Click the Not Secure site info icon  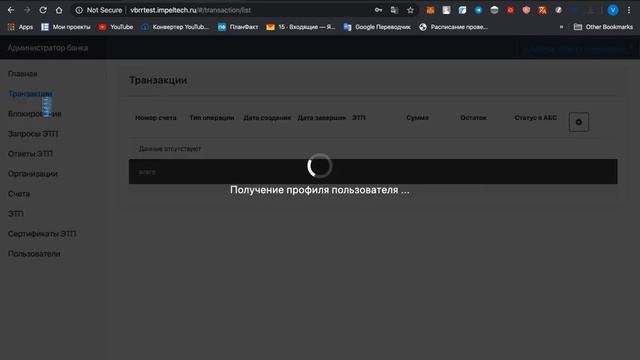[79, 10]
